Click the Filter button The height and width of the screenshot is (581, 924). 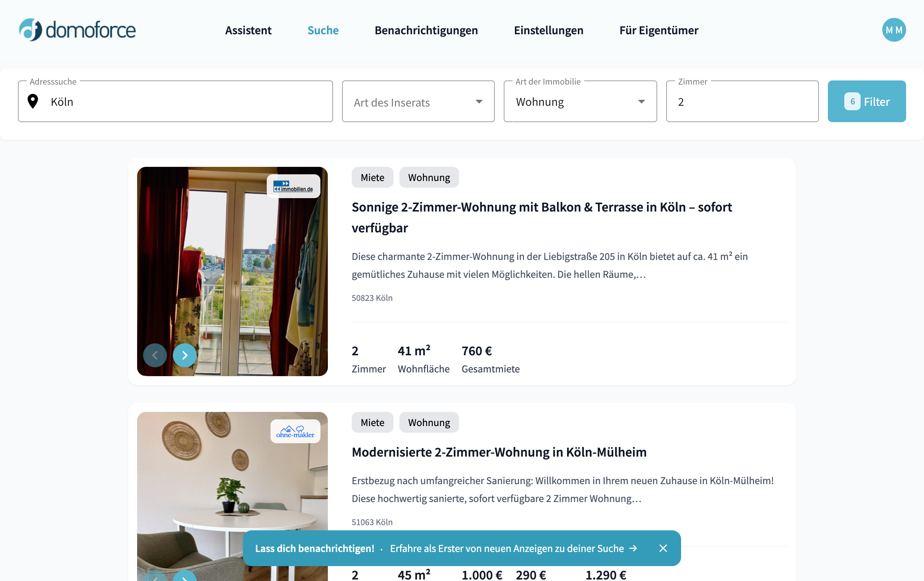867,102
